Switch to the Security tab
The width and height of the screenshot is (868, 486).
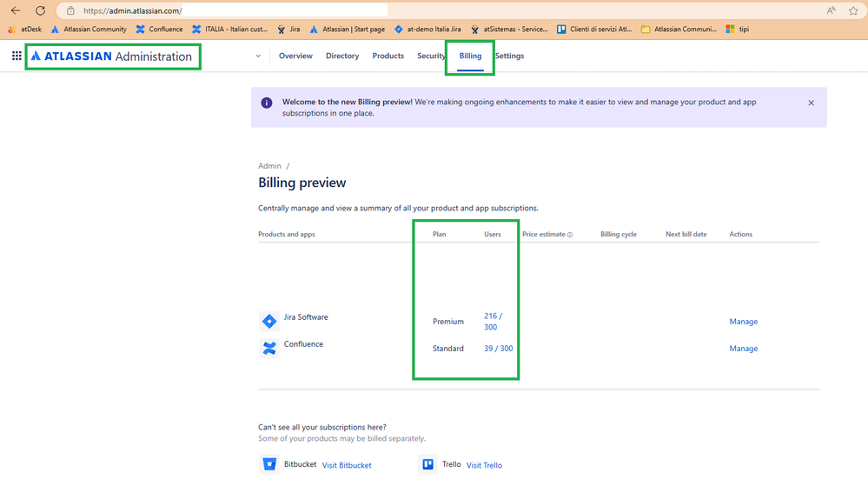click(431, 56)
